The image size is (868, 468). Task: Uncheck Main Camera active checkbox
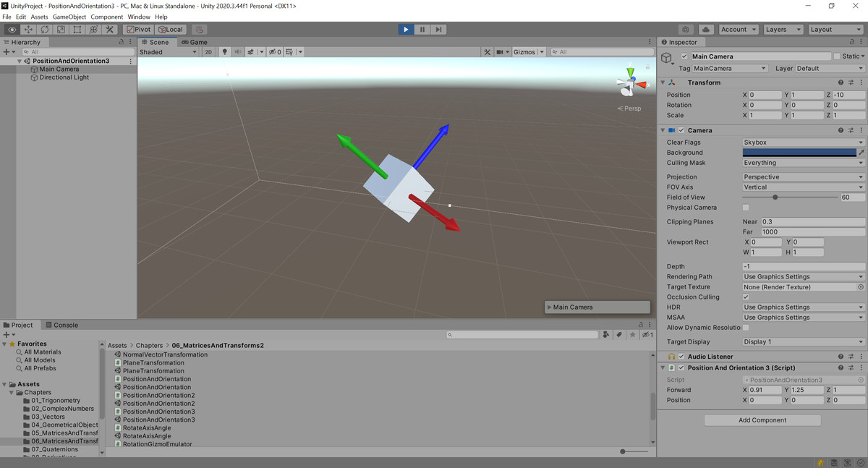pyautogui.click(x=684, y=56)
